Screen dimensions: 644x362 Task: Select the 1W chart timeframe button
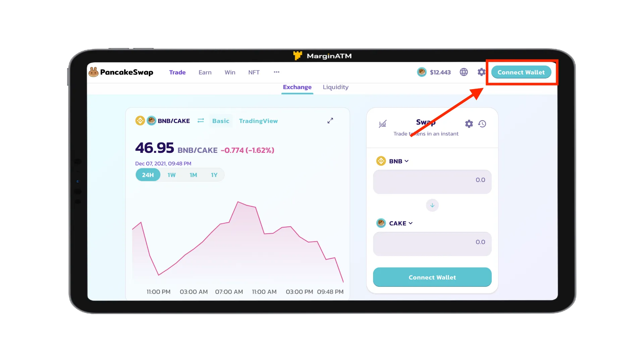[x=172, y=175]
